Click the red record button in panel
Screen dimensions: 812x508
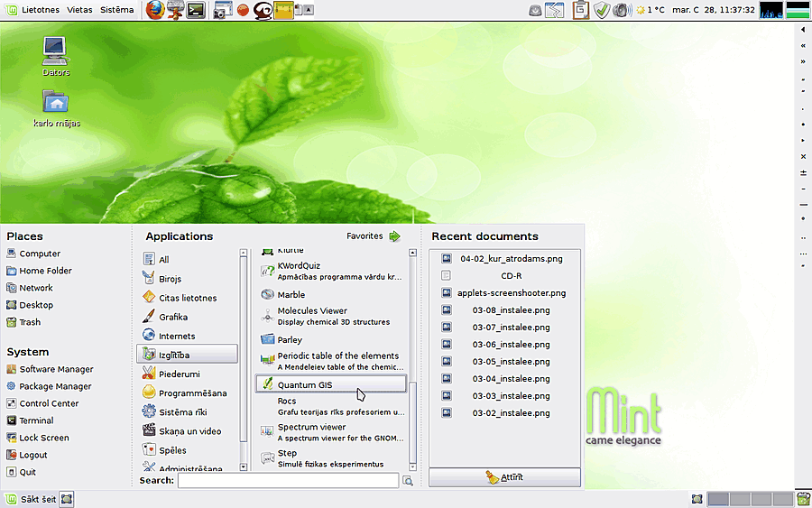tap(243, 10)
